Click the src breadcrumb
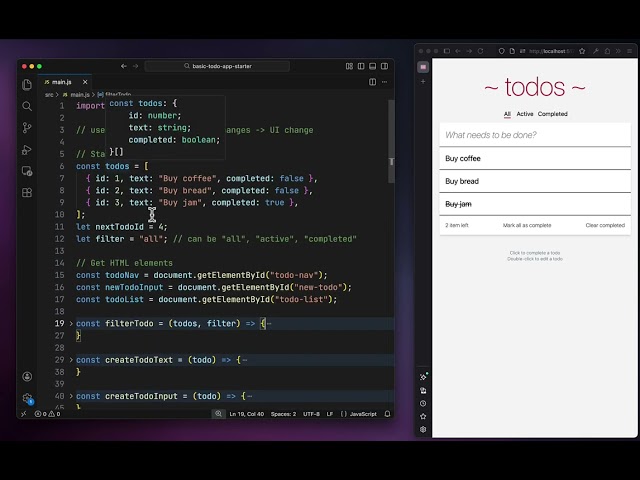Viewport: 640px width, 480px height. [x=49, y=95]
